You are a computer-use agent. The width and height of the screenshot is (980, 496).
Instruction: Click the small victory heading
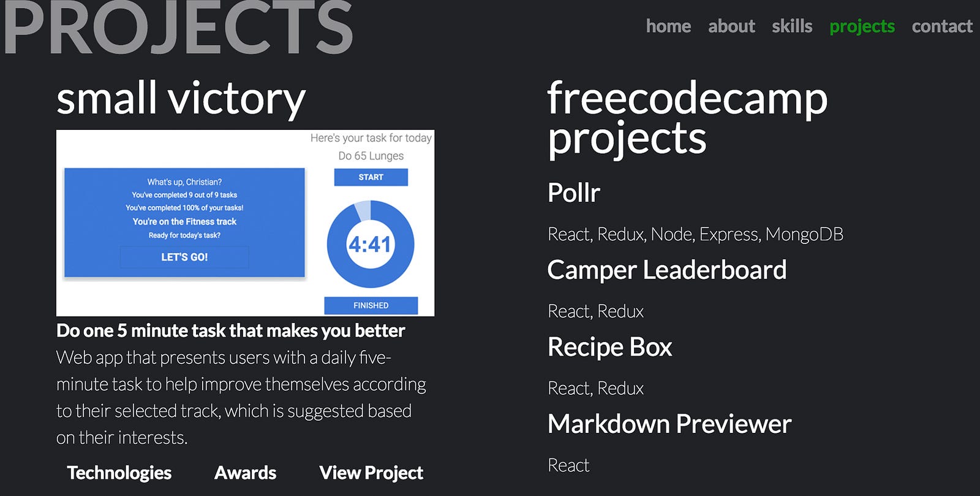[181, 99]
